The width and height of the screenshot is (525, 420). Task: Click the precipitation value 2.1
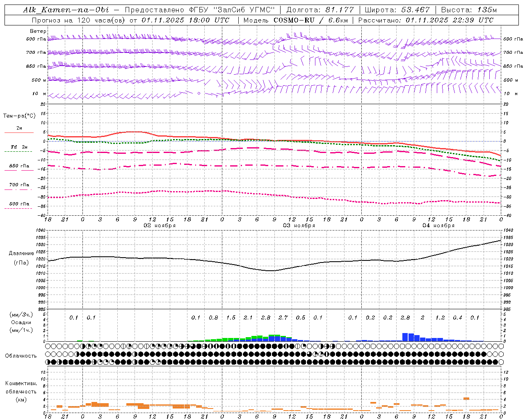[x=248, y=317]
